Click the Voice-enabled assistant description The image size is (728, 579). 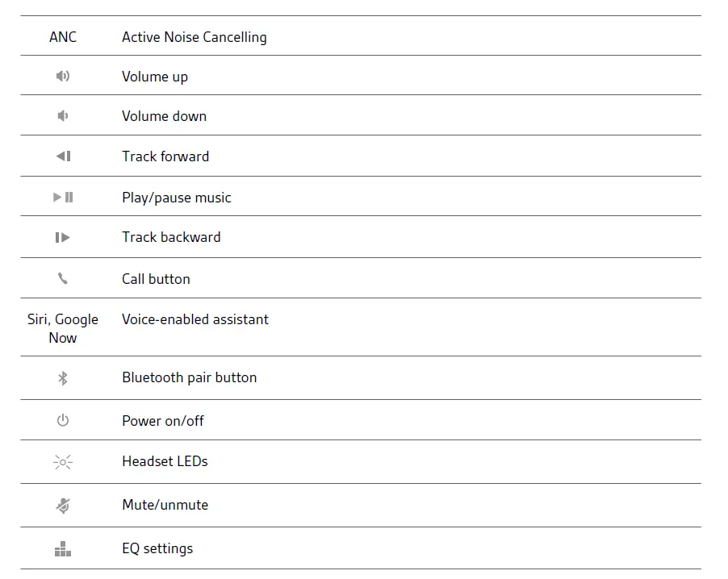pyautogui.click(x=195, y=319)
